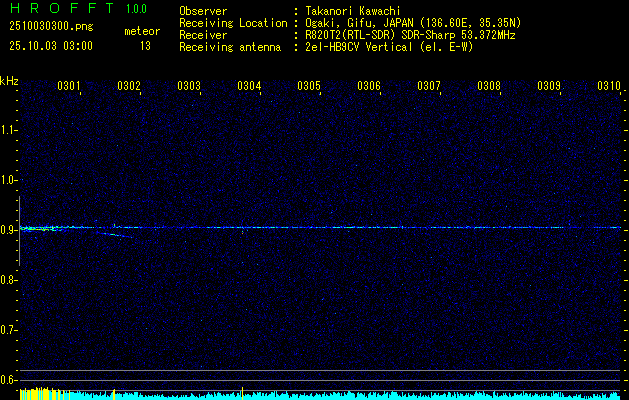Image resolution: width=629 pixels, height=400 pixels.
Task: Click time marker 0303
Action: click(x=189, y=85)
